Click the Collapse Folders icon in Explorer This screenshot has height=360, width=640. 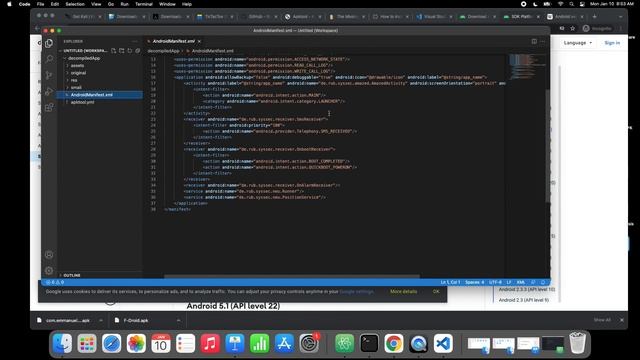click(x=138, y=51)
